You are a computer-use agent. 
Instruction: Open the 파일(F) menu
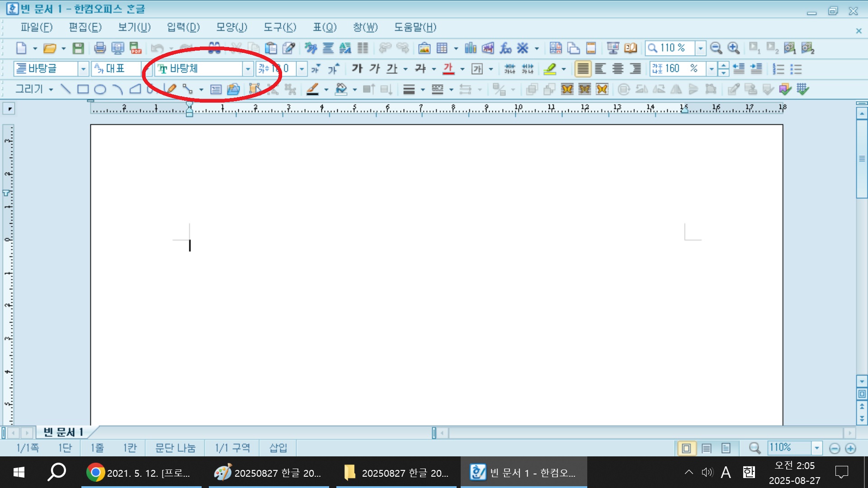tap(36, 28)
